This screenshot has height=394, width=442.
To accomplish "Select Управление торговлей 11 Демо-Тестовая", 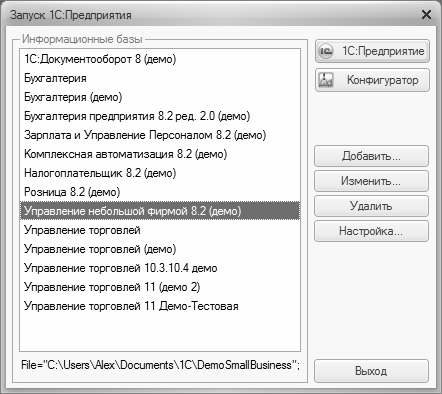I will [x=160, y=306].
